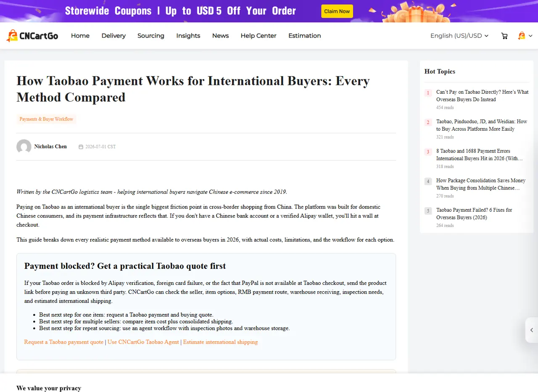
Task: Go to the Home menu item
Action: click(80, 36)
